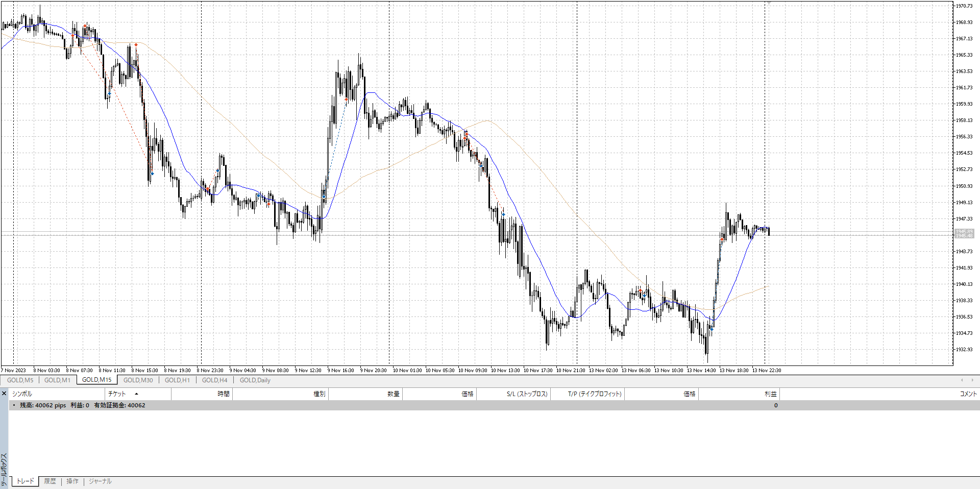Sort by the シンボル column header

22,394
